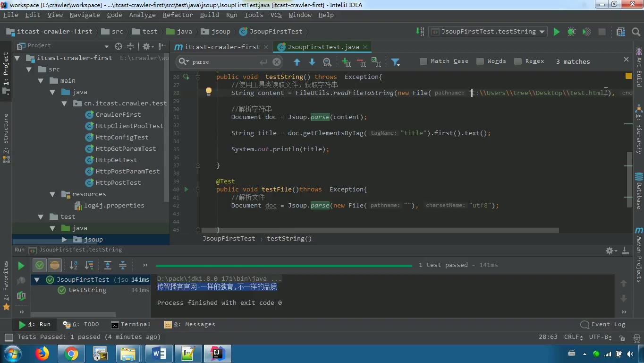Collapse itcast-crawler-first root node
This screenshot has height=363, width=644.
pos(17,58)
